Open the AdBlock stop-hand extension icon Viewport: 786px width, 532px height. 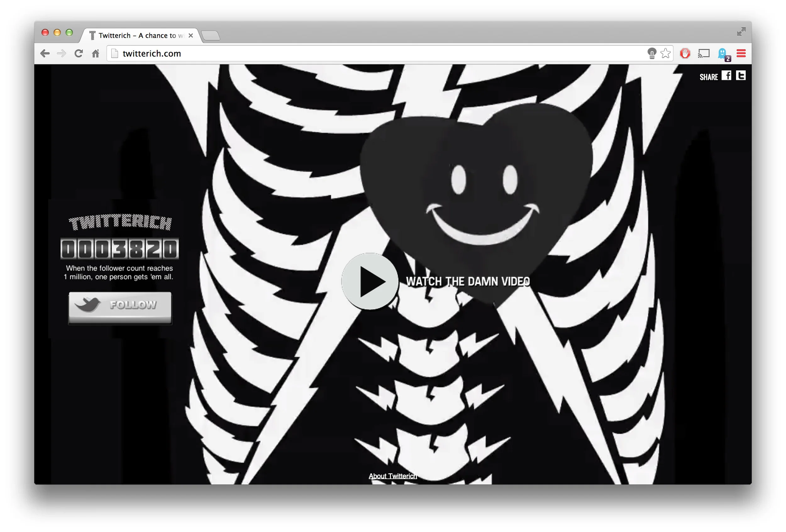click(685, 53)
